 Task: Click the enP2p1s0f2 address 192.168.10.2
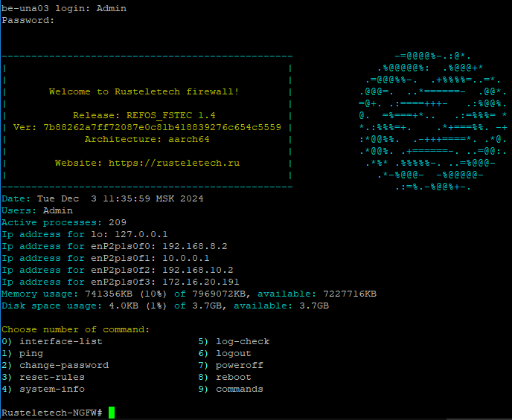coord(198,270)
